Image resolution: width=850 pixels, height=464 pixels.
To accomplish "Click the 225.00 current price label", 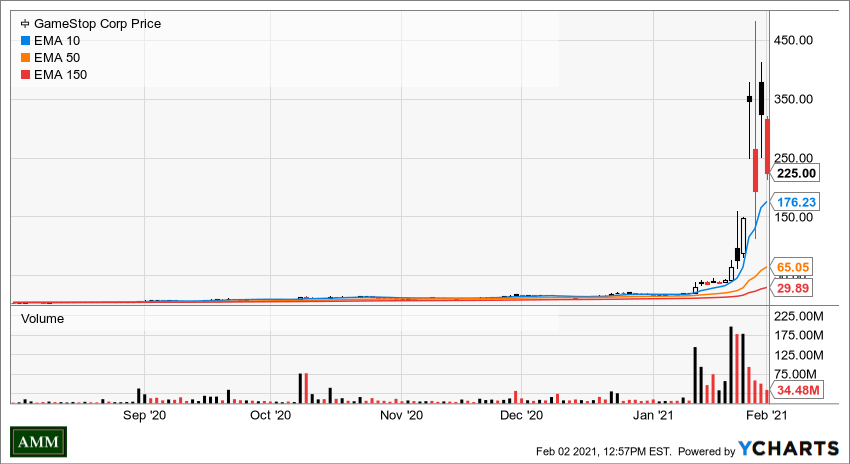I will [795, 173].
